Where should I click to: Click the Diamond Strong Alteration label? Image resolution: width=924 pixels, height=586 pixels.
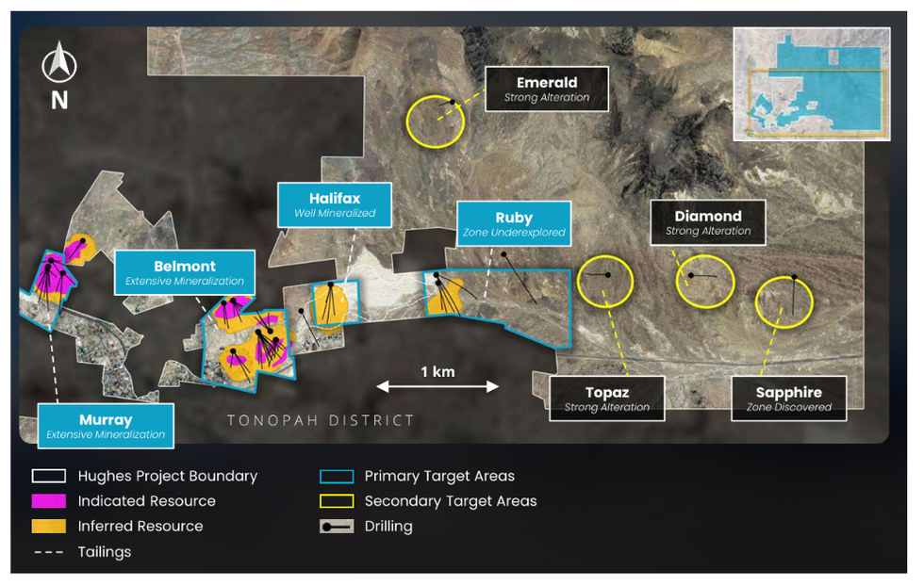click(x=708, y=222)
